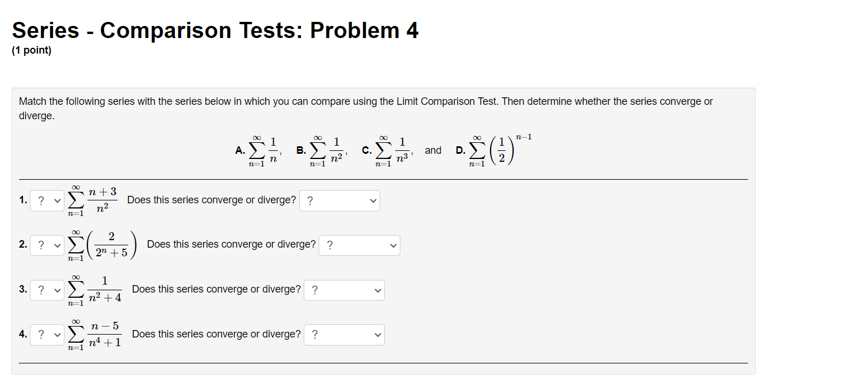Open converge-or-diverge dropdown for series (n-5)/(n^4+1)
Image resolution: width=868 pixels, height=383 pixels.
tap(344, 334)
